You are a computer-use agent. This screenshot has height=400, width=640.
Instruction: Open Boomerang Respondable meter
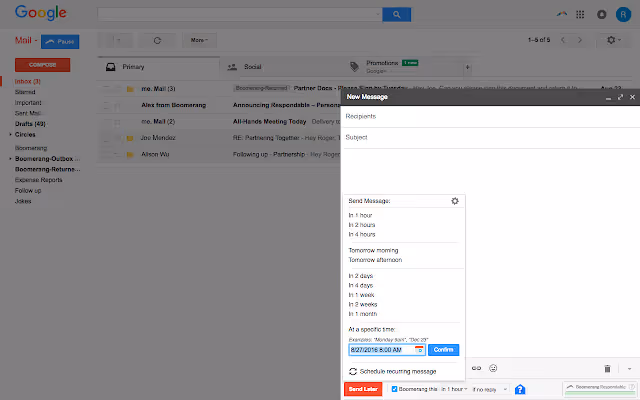[600, 389]
